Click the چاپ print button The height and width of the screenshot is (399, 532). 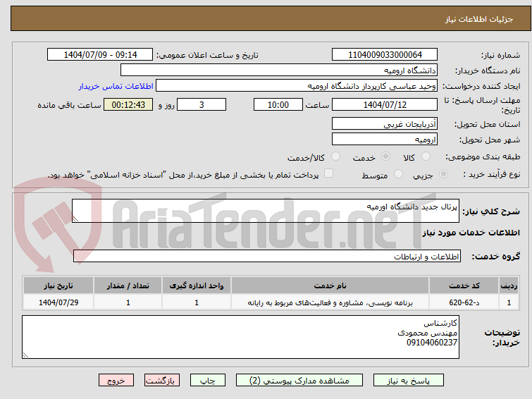click(x=208, y=381)
